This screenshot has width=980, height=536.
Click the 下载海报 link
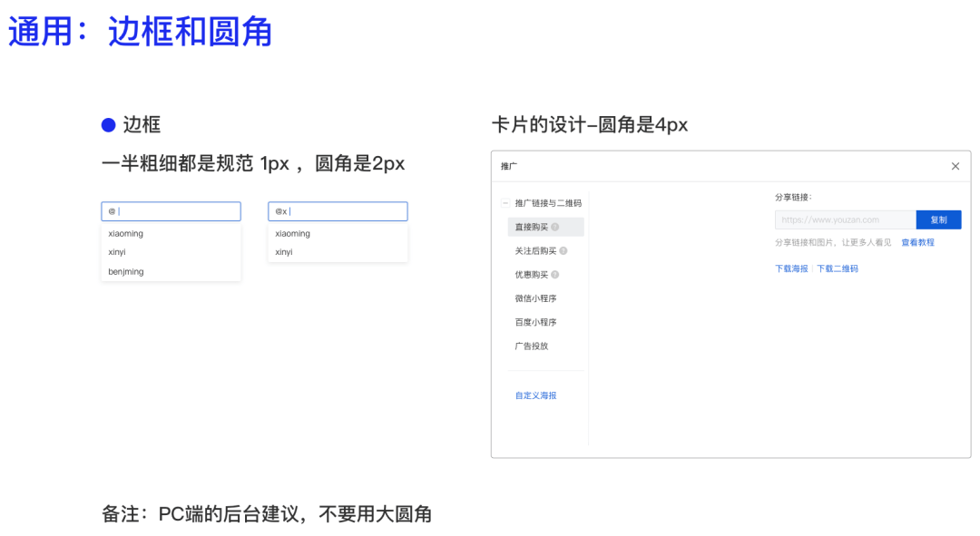click(791, 268)
